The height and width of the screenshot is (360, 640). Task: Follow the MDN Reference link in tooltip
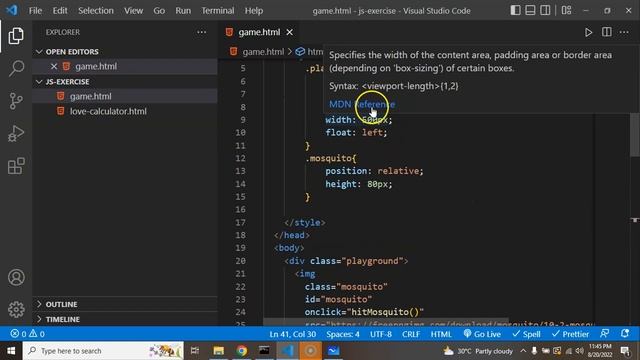pyautogui.click(x=362, y=104)
